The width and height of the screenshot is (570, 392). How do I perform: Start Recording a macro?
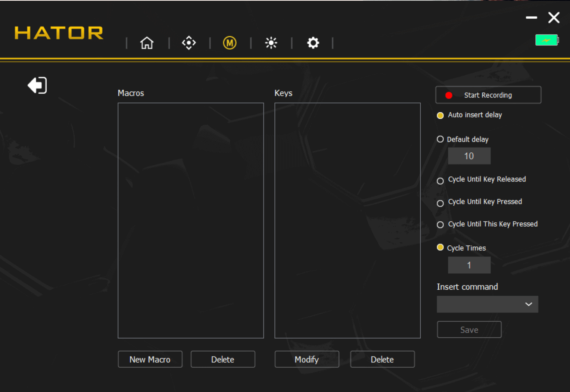click(x=488, y=95)
